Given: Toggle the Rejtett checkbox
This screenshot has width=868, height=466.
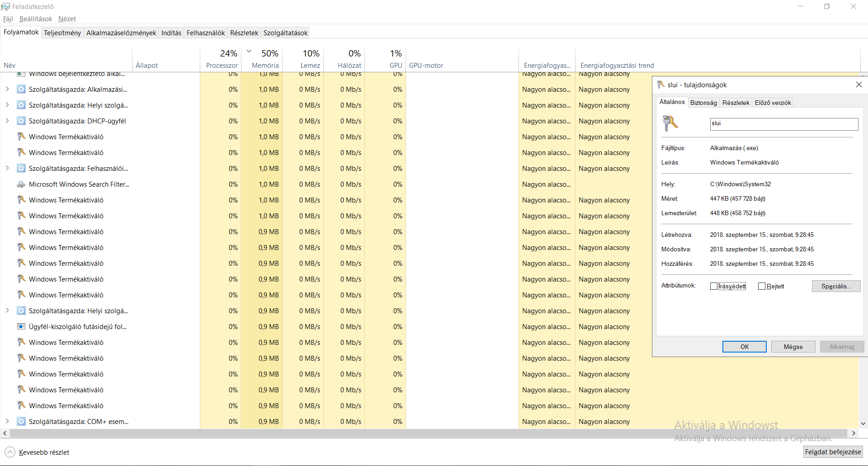Looking at the screenshot, I should (x=762, y=286).
